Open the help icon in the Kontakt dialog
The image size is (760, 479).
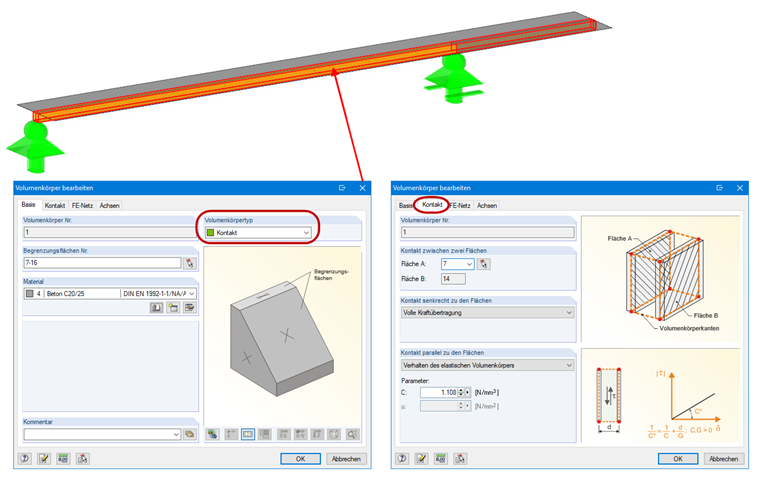coord(402,458)
